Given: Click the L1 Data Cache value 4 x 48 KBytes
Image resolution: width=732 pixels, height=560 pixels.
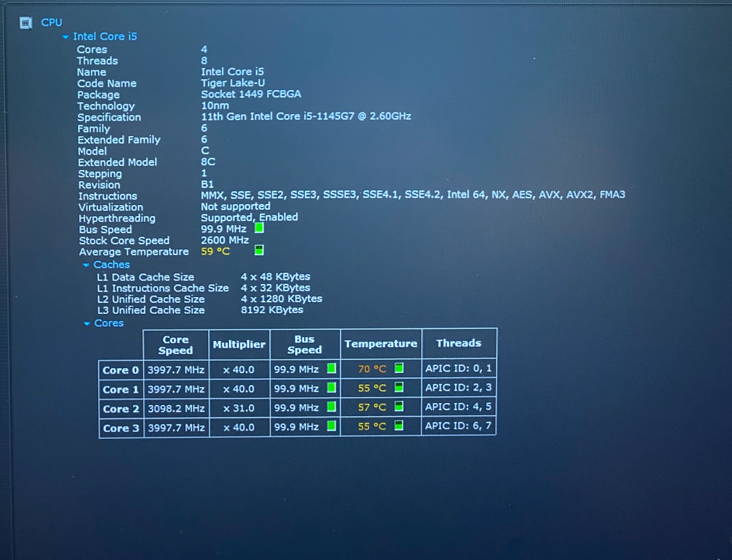Looking at the screenshot, I should point(275,277).
